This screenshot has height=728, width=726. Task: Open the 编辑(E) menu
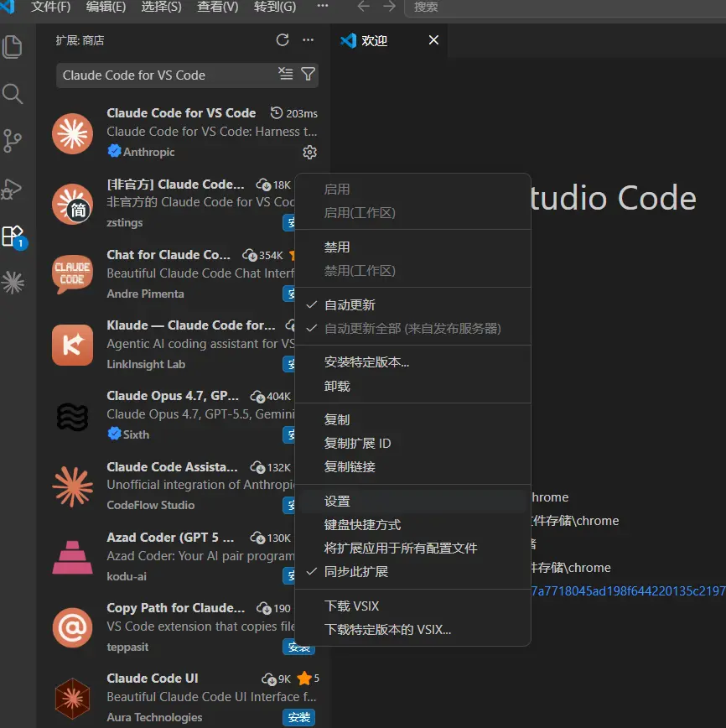pyautogui.click(x=106, y=7)
